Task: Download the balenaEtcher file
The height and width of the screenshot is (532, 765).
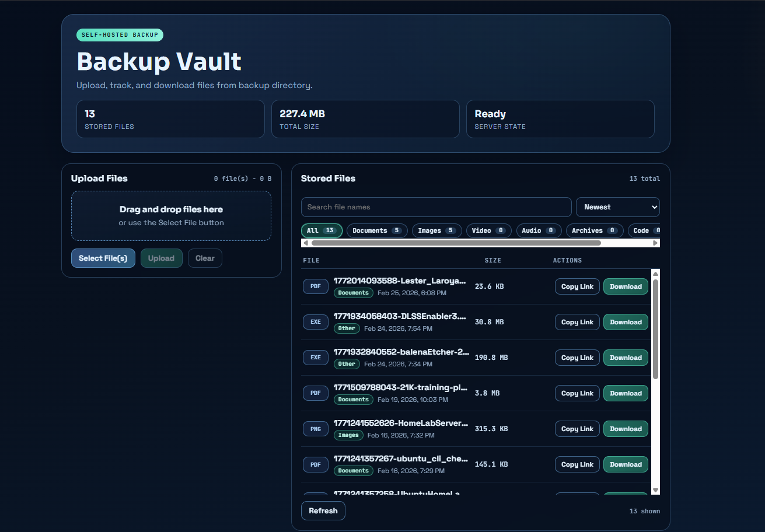Action: (625, 357)
